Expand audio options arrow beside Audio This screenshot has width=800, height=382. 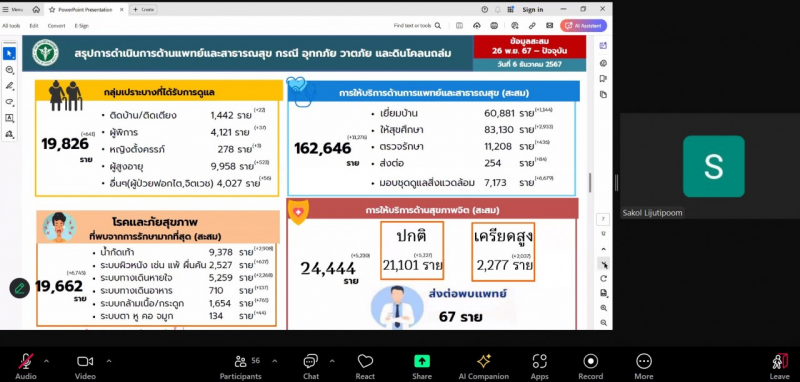tap(46, 361)
